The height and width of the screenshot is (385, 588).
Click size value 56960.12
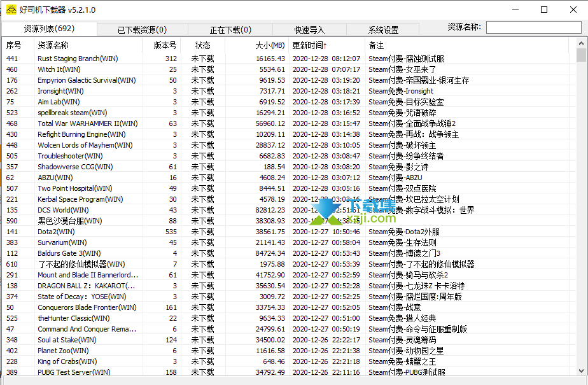[x=270, y=123]
